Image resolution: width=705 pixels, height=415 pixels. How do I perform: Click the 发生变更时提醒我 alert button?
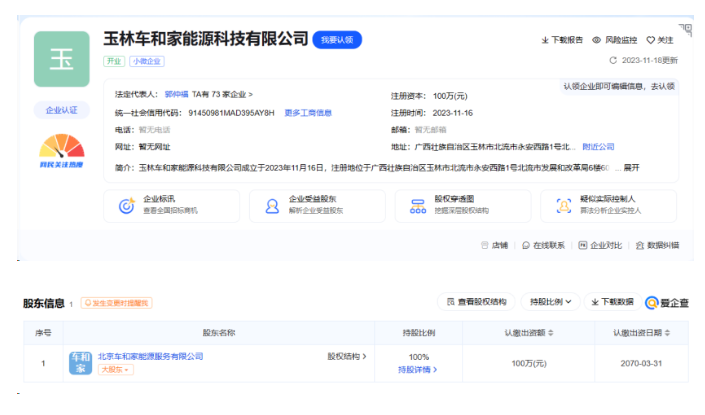pos(116,303)
